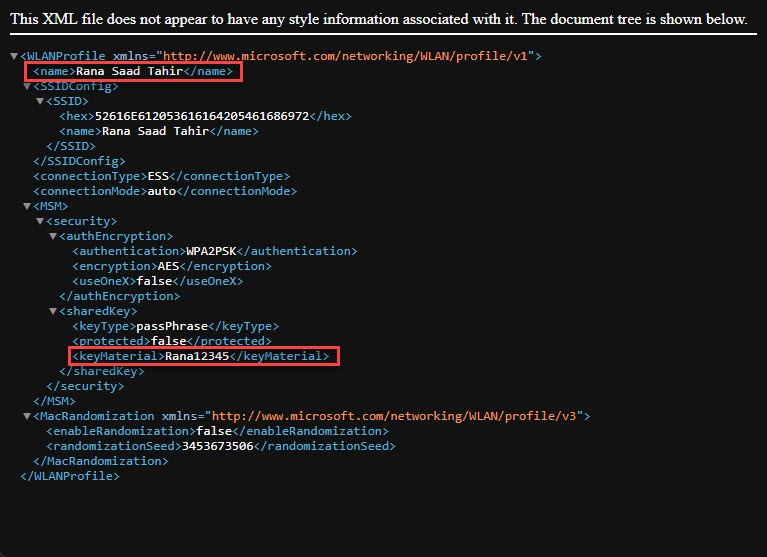This screenshot has width=767, height=557.
Task: Click the closing /sharedKey tag
Action: click(x=102, y=371)
